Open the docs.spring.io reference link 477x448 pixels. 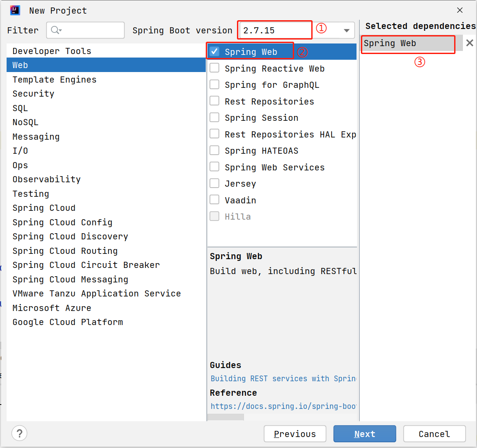[x=283, y=406]
